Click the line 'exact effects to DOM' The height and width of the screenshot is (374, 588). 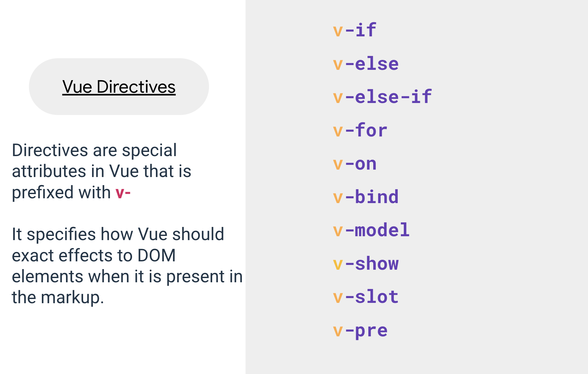pyautogui.click(x=94, y=256)
